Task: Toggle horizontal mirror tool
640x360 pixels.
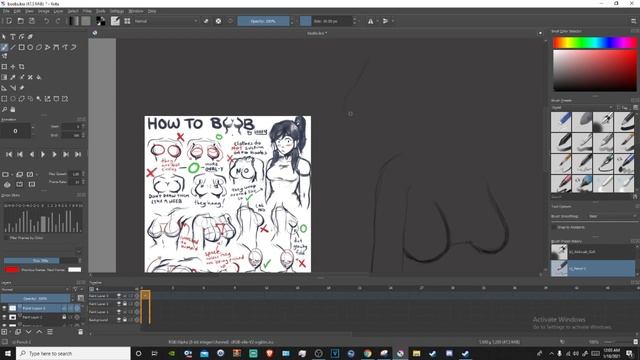Action: [370, 21]
